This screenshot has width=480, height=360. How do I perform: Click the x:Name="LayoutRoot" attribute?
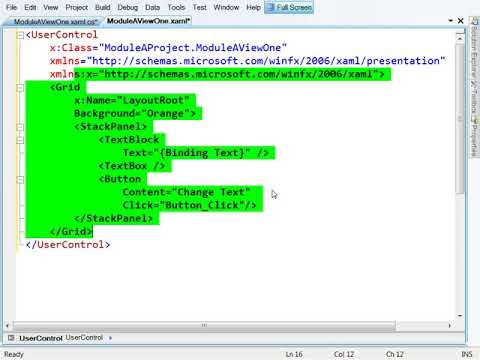click(x=132, y=100)
